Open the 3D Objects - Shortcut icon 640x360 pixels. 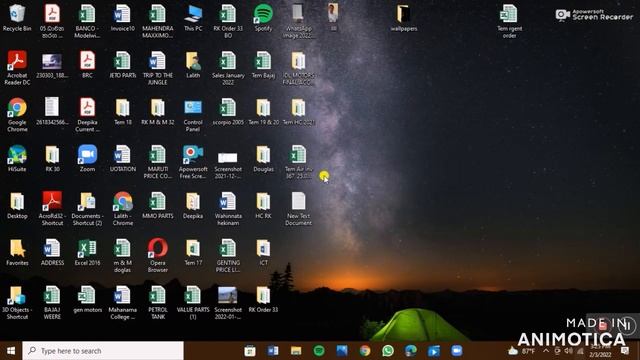click(x=17, y=302)
